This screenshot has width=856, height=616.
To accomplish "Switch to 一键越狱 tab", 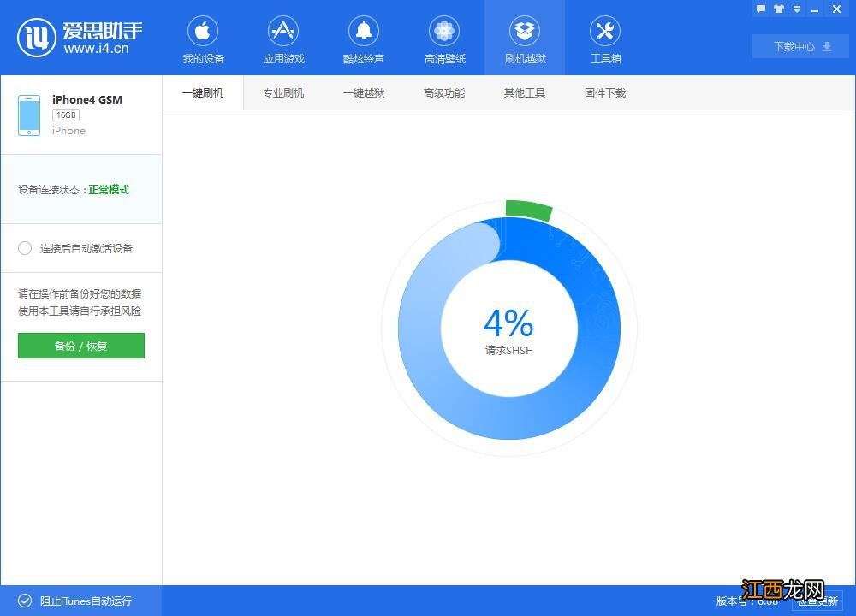I will point(364,92).
